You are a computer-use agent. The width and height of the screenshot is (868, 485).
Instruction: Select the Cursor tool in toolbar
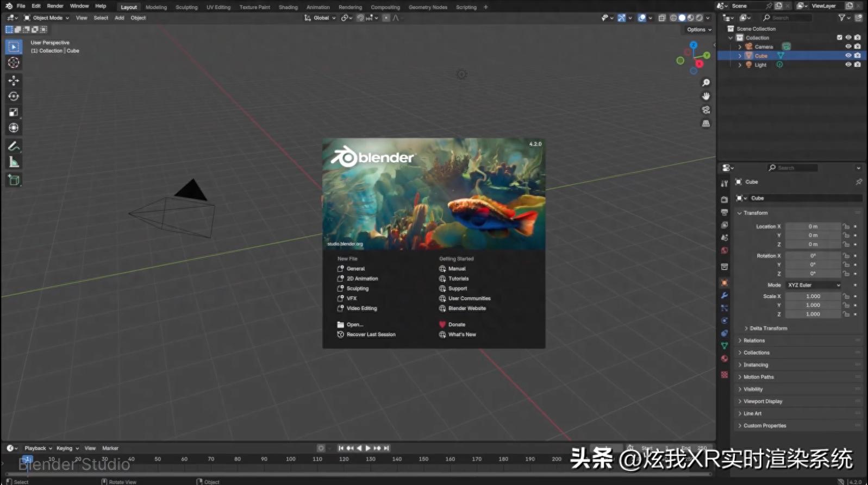[14, 62]
